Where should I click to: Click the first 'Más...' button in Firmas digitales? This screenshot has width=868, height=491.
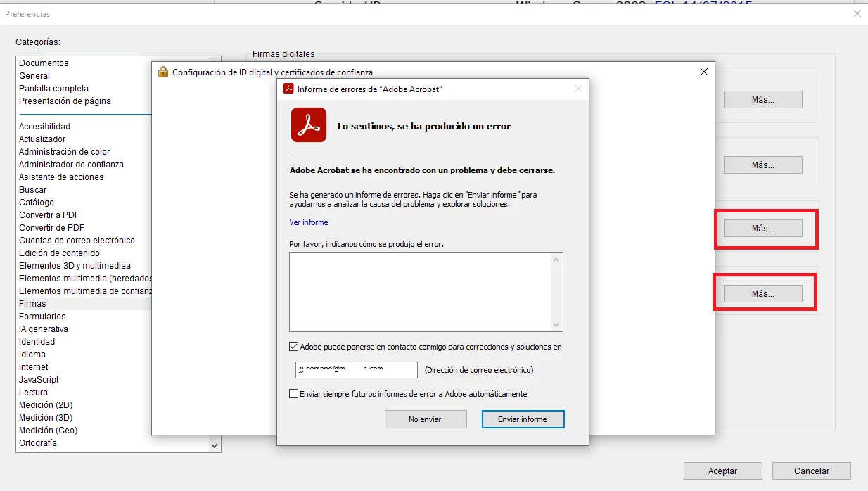[x=763, y=100]
